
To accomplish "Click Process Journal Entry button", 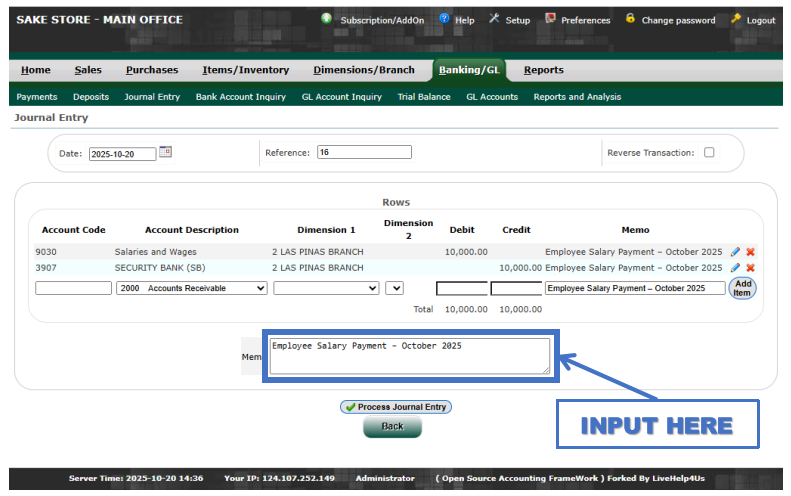I will [395, 407].
